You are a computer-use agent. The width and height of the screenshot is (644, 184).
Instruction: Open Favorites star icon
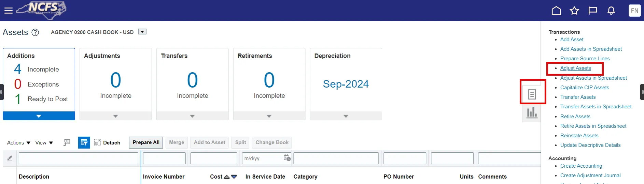574,11
